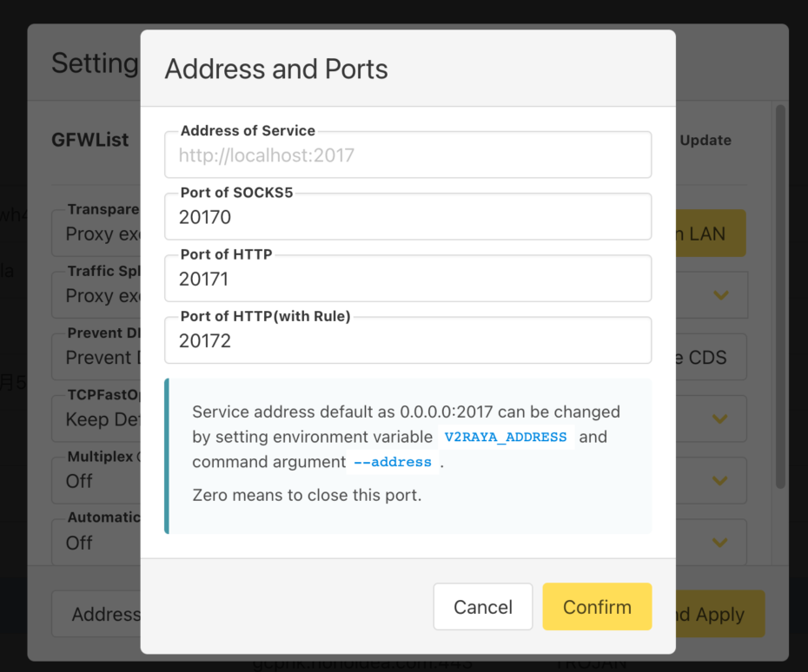Click inside the Port of HTTP field
The height and width of the screenshot is (672, 808).
407,278
